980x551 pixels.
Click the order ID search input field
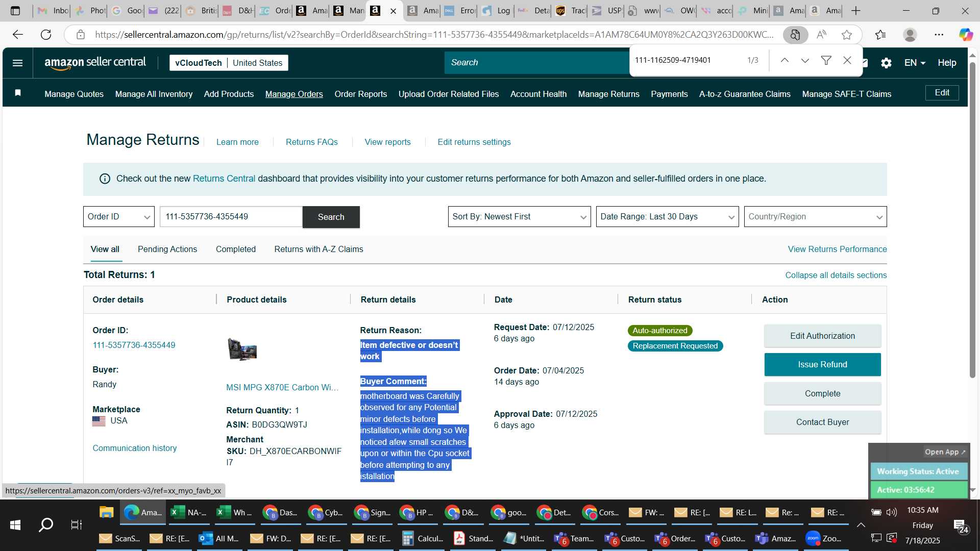coord(231,216)
